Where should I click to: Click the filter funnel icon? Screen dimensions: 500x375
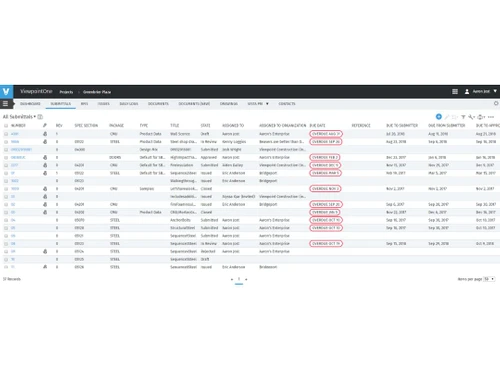[x=463, y=117]
